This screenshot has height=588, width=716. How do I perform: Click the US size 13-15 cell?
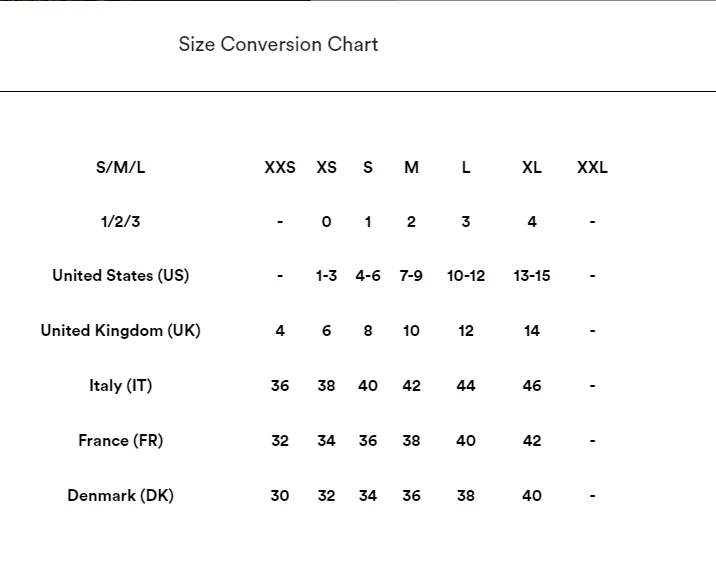[x=532, y=276]
